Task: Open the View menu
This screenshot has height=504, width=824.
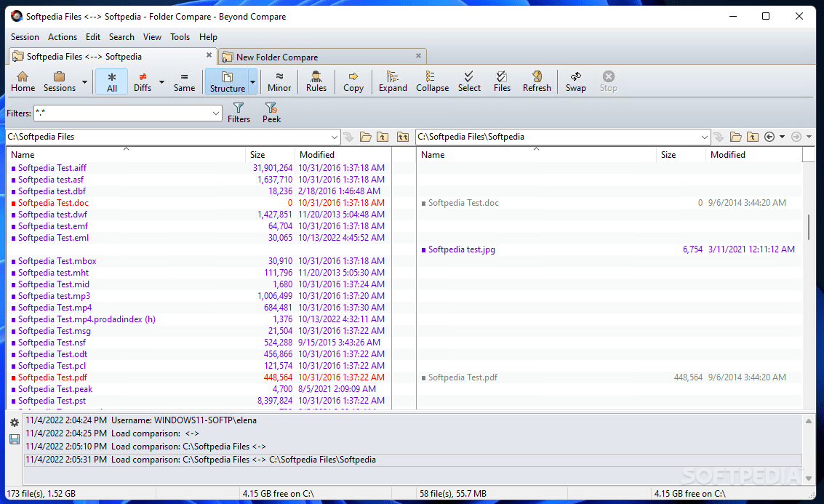Action: pos(152,37)
